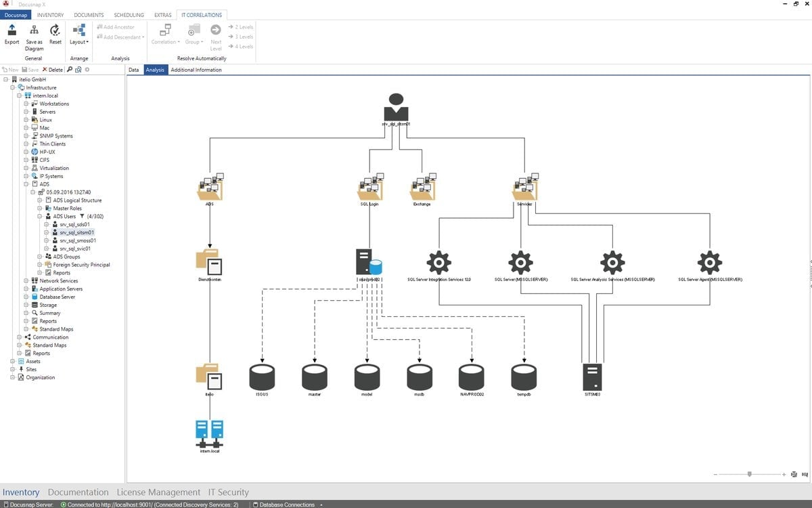Screen dimensions: 812x508
Task: Select Linux in the tree
Action: click(45, 120)
